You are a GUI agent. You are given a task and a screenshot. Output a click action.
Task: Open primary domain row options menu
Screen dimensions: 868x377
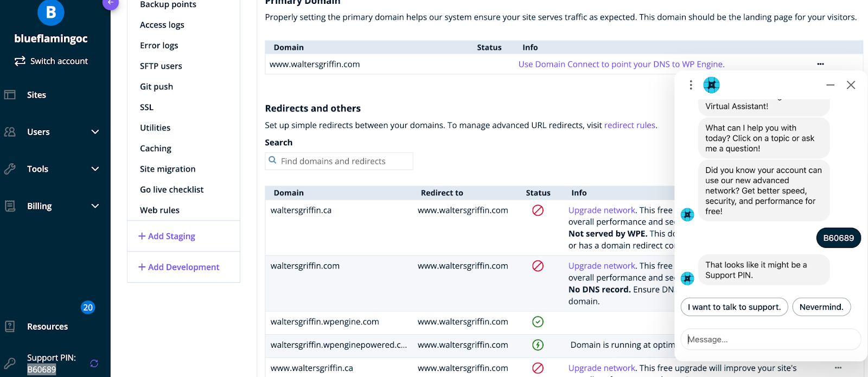(820, 64)
